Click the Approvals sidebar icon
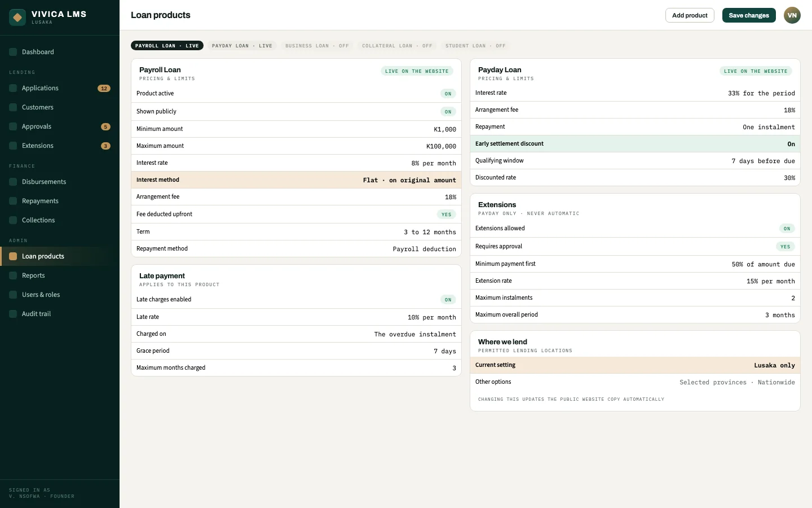 coord(13,126)
